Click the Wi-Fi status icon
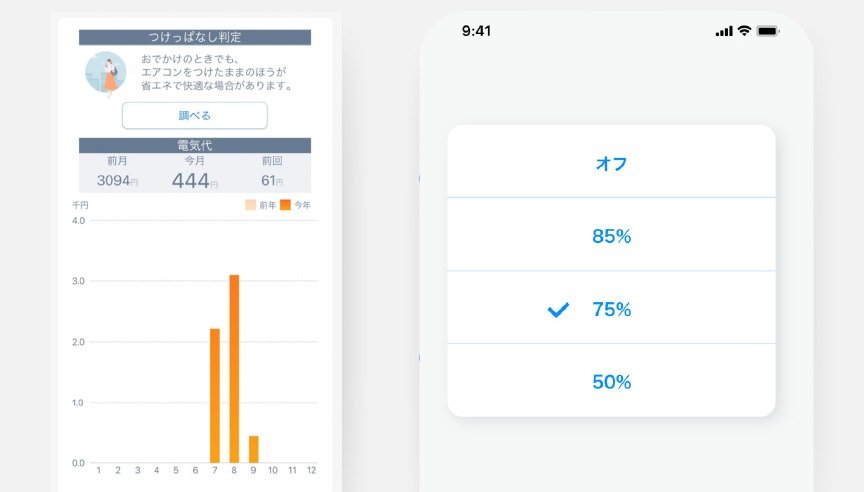 [x=744, y=31]
